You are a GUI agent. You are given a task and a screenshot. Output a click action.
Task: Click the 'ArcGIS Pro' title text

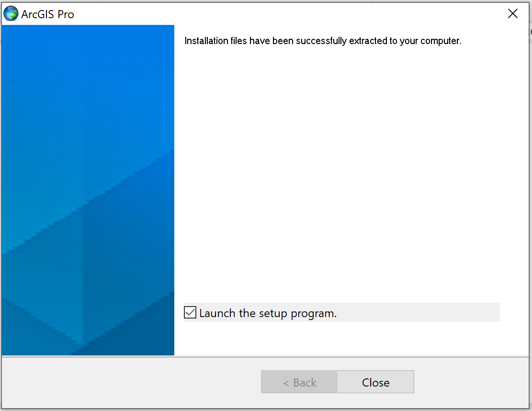[47, 14]
